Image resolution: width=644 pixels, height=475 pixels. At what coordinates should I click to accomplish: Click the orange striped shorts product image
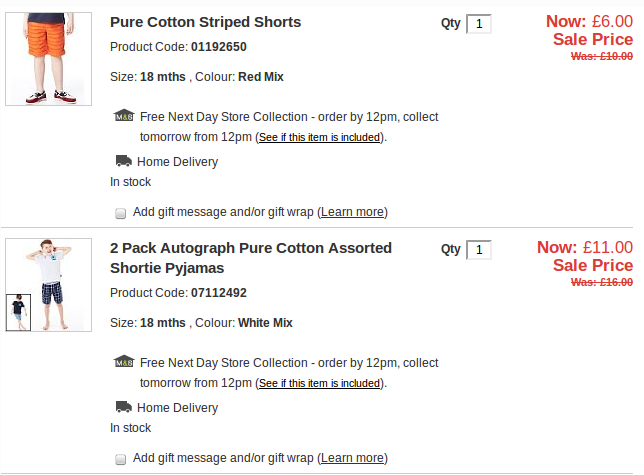[49, 58]
